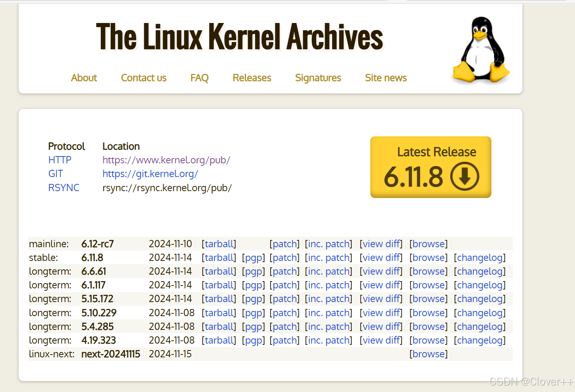The image size is (575, 392).
Task: Open patch link for longterm 5.15.172
Action: [x=285, y=299]
